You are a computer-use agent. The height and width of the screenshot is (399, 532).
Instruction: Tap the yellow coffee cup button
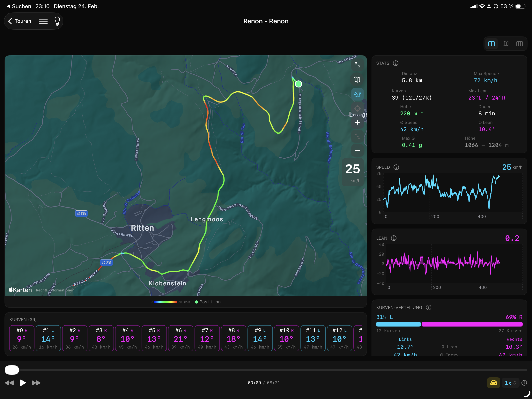coord(493,383)
